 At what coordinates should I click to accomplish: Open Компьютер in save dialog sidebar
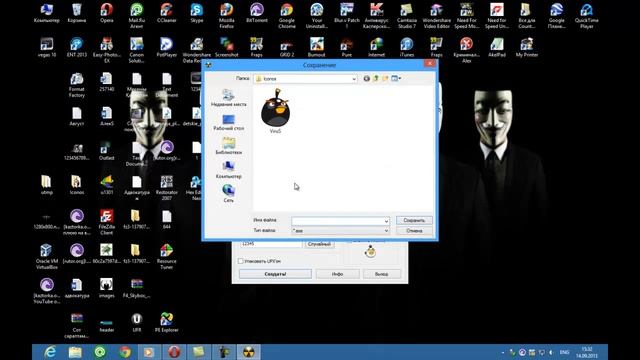coord(229,170)
